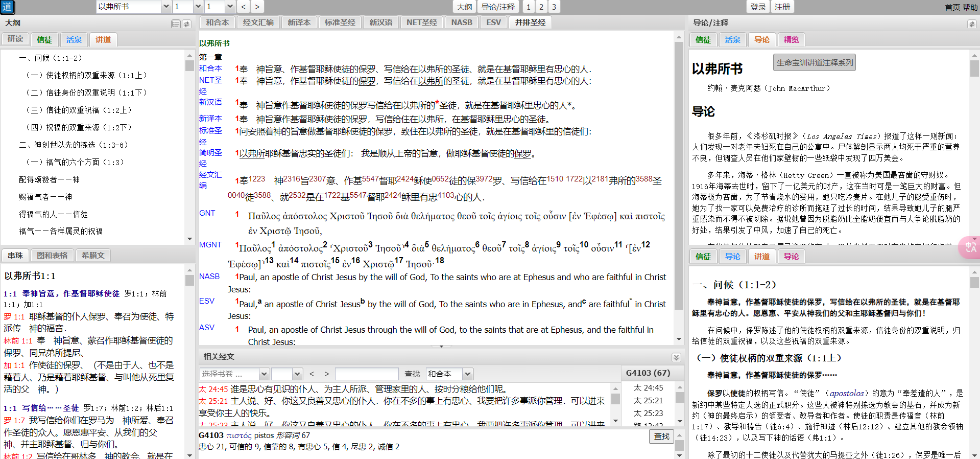Click the 生命宝训讲道注释系列 button
Viewport: 980px width, 459px height.
tap(815, 62)
